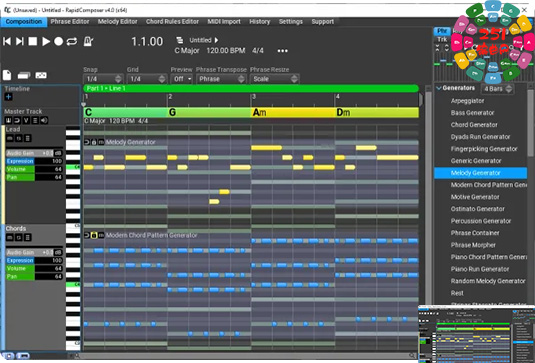Viewport: 535px width, 363px height.
Task: Adjust the Chords track Pan slider
Action: click(34, 277)
